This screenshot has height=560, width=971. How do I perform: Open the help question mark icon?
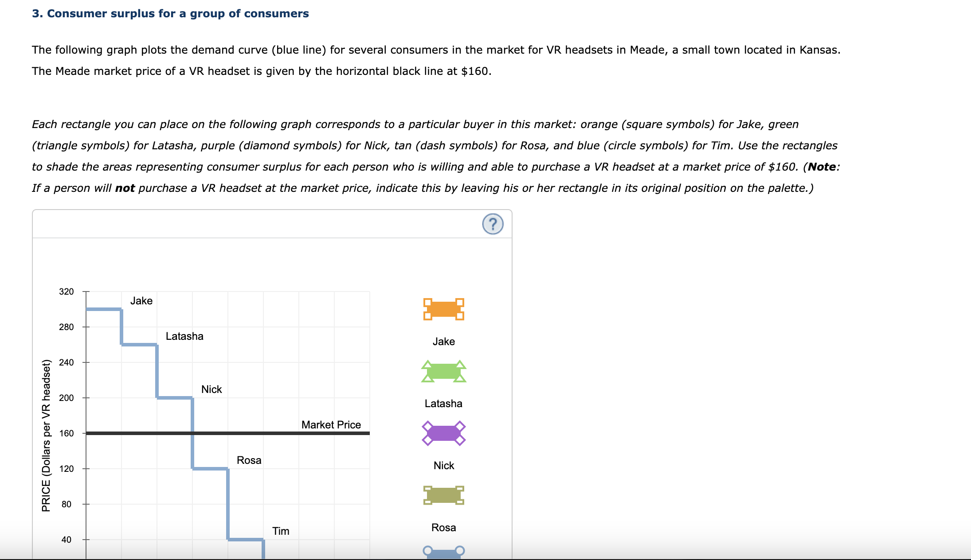(x=494, y=224)
